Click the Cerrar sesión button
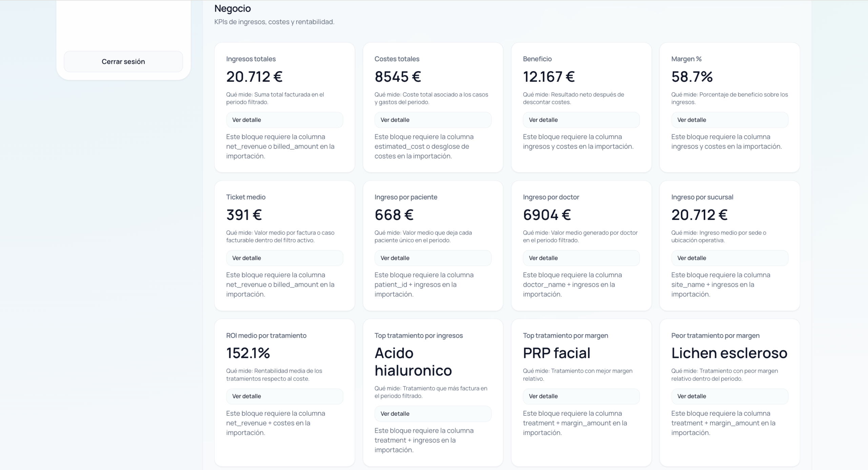 click(123, 61)
